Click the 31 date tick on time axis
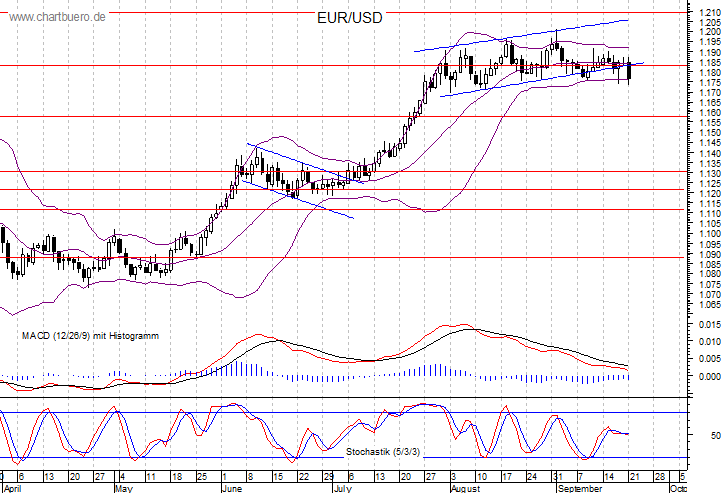 tap(554, 477)
